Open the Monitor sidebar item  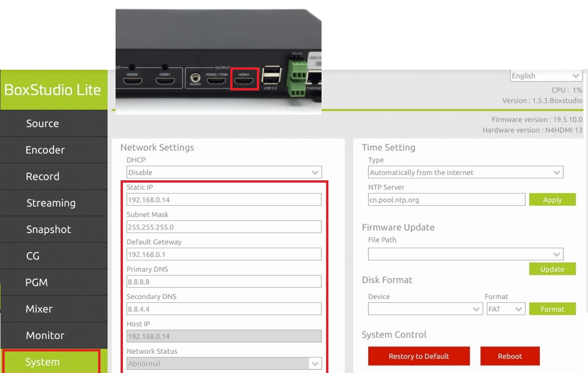(54, 335)
